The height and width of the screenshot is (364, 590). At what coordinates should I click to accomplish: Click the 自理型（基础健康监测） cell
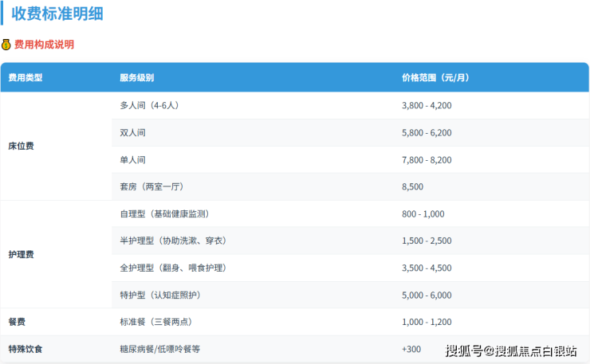(164, 213)
